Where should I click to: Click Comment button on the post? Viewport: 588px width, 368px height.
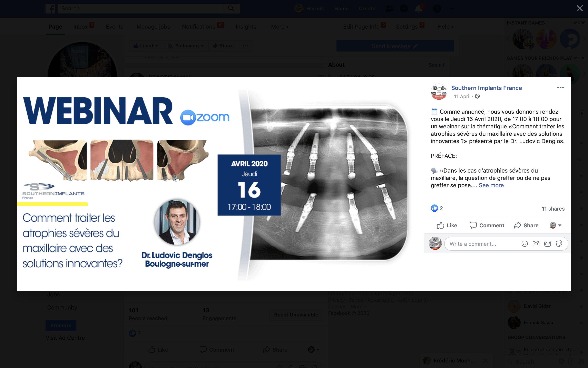(487, 225)
